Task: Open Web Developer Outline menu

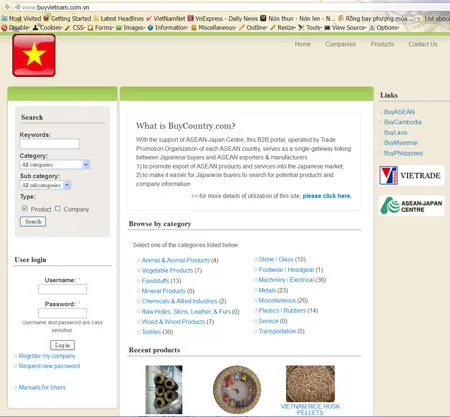Action: 253,28
